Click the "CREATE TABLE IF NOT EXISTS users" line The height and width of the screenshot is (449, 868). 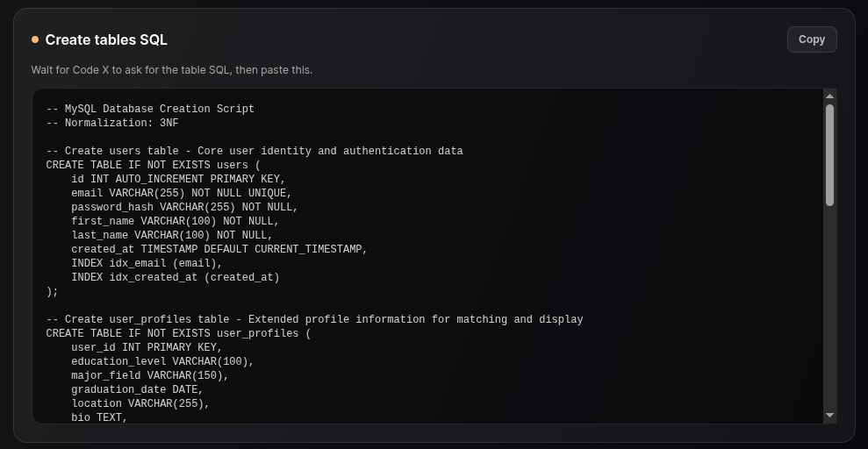[x=154, y=166]
